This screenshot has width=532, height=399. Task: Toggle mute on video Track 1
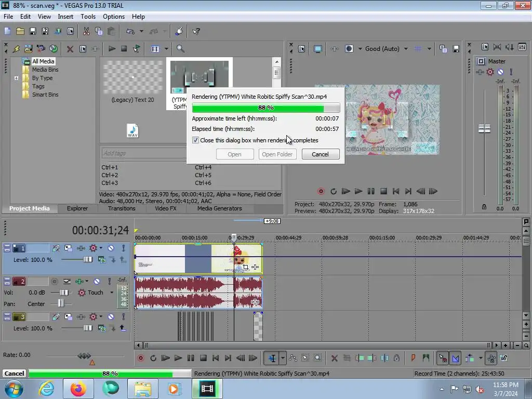tap(111, 248)
